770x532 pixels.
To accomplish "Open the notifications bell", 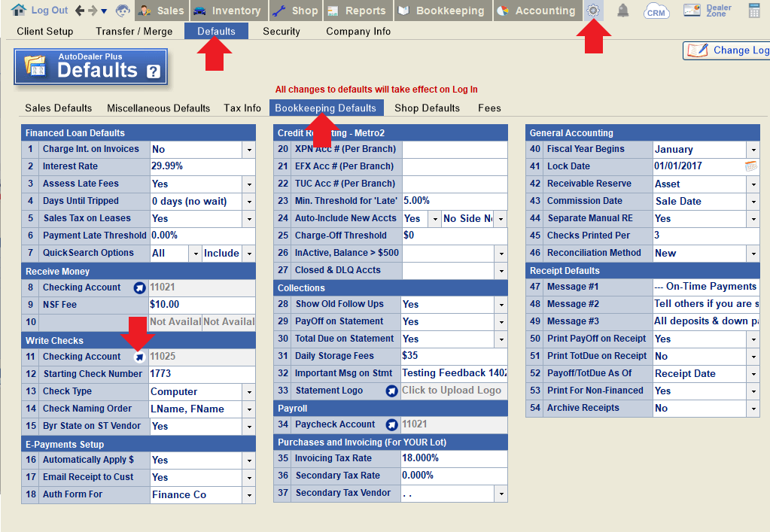I will click(x=622, y=11).
